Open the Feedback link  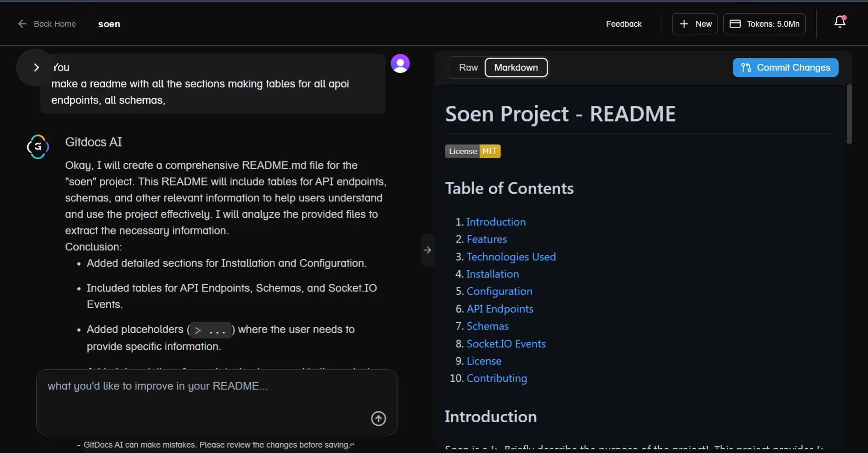pos(623,24)
